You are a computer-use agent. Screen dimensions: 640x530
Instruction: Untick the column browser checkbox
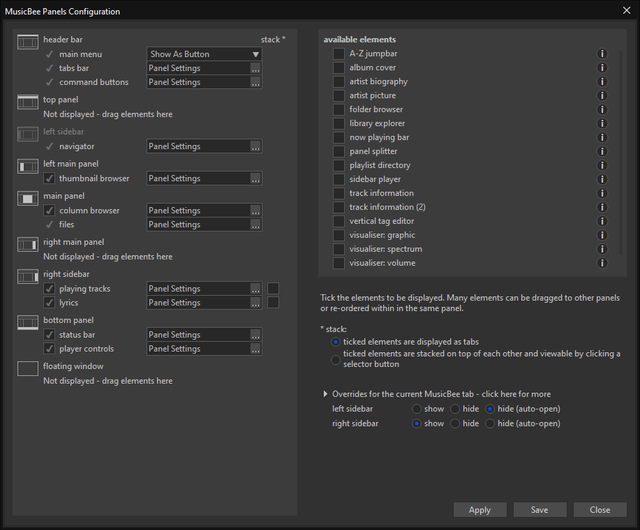[49, 210]
